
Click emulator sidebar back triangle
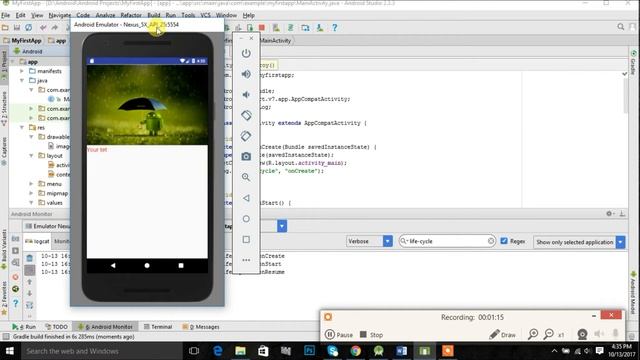[246, 198]
